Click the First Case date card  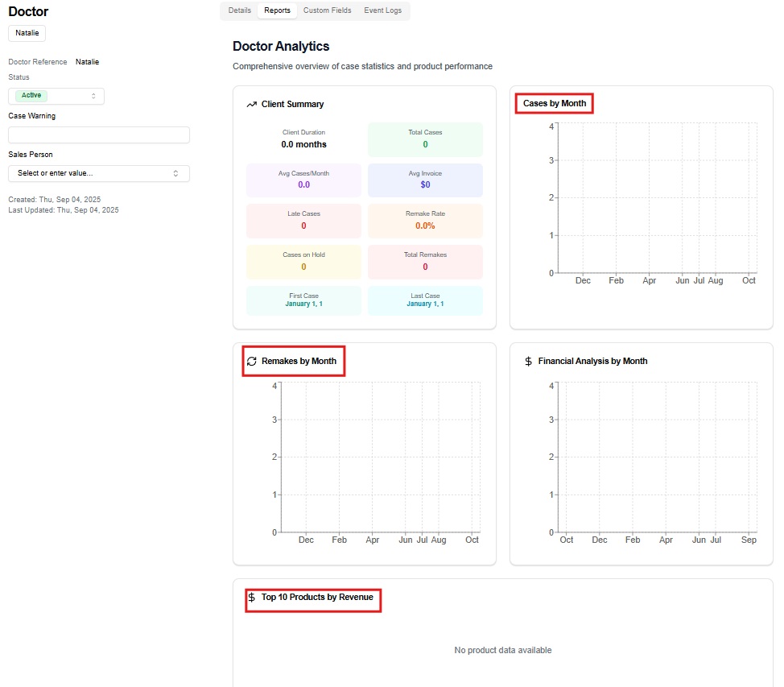(x=303, y=300)
